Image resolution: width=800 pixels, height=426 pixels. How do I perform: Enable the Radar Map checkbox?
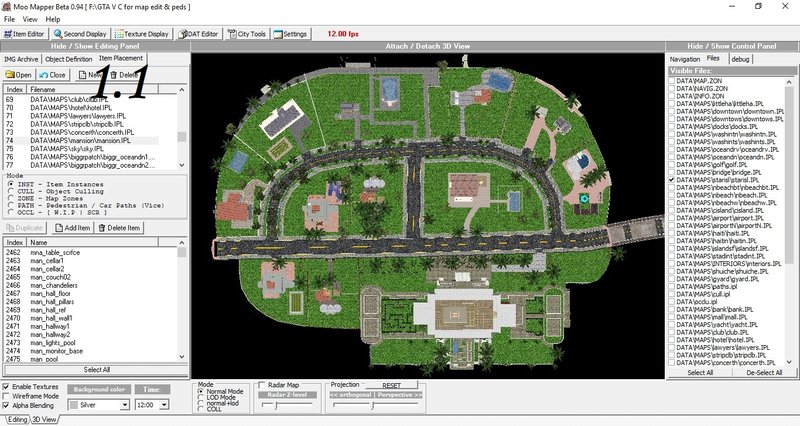tap(262, 385)
